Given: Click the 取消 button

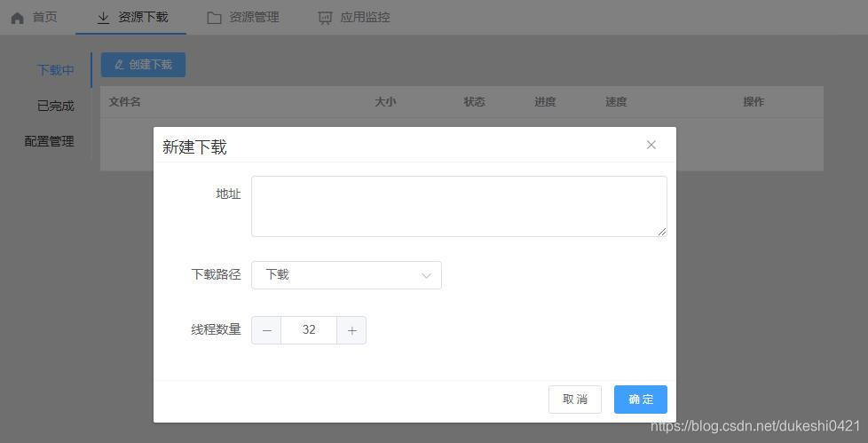Looking at the screenshot, I should (x=574, y=399).
